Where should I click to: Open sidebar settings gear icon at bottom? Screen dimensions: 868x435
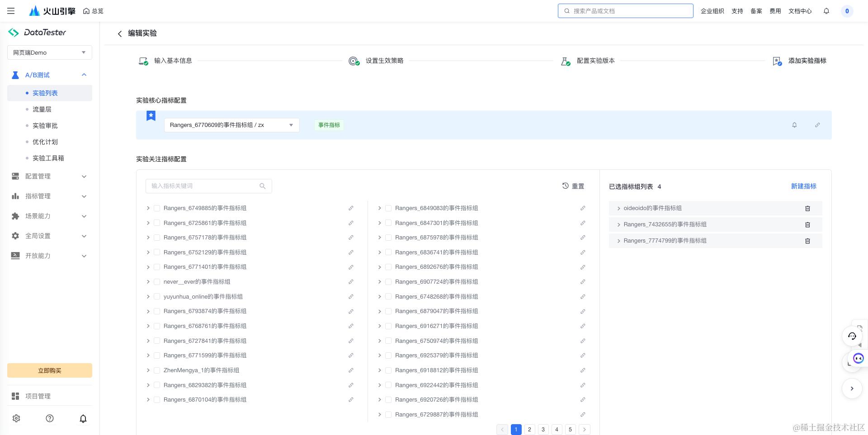tap(16, 418)
